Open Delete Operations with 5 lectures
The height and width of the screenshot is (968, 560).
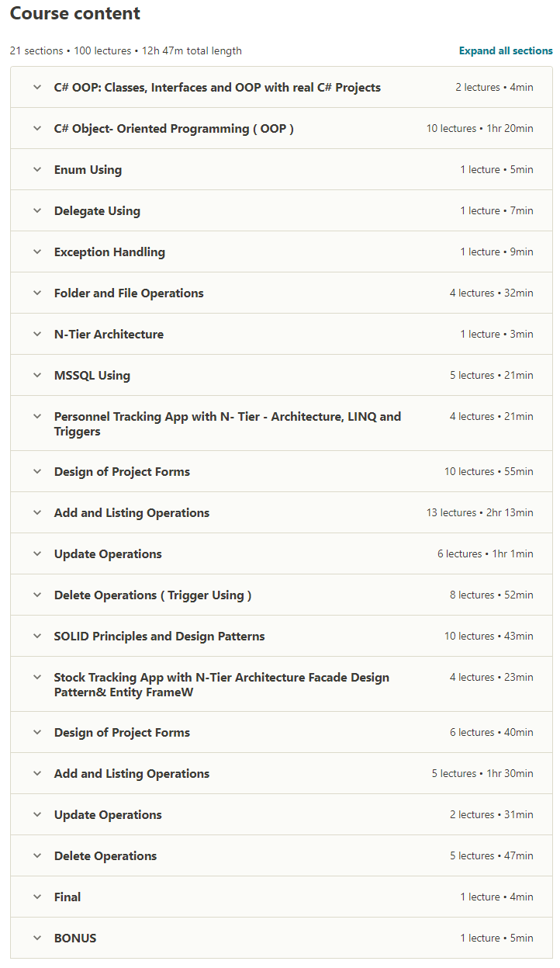282,855
